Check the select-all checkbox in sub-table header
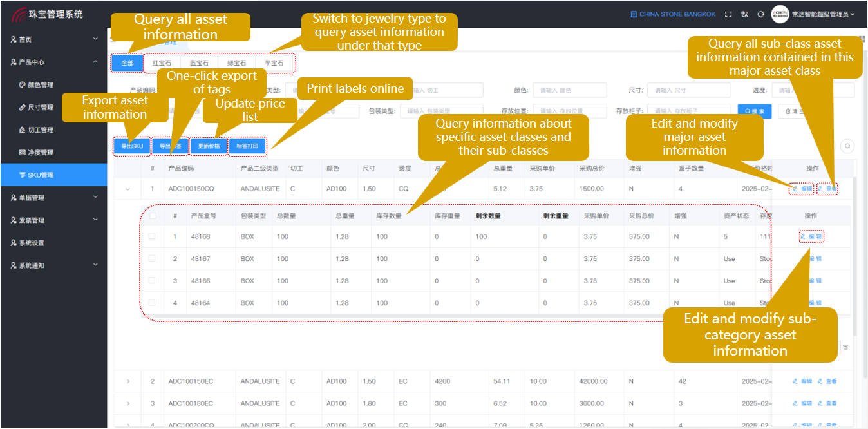 click(151, 216)
